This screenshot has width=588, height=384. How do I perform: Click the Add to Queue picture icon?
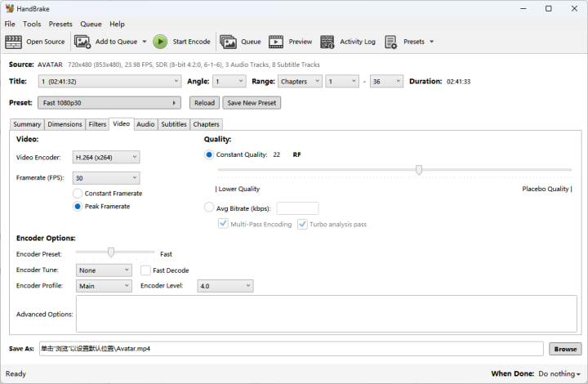pos(82,42)
